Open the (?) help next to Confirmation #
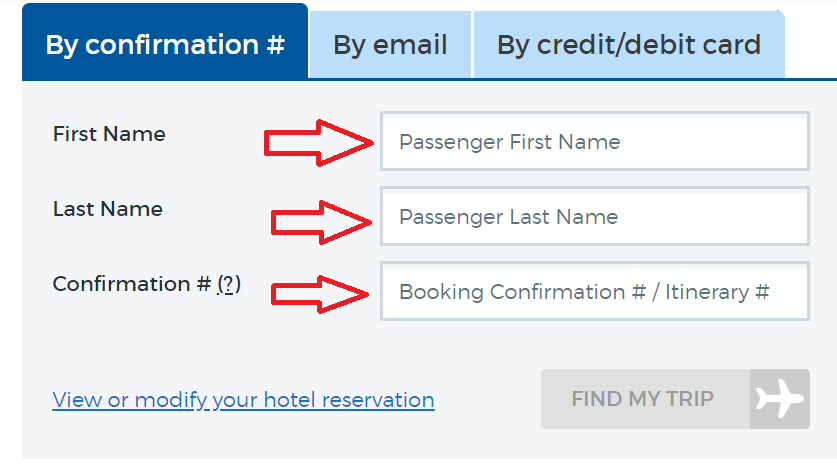 229,284
